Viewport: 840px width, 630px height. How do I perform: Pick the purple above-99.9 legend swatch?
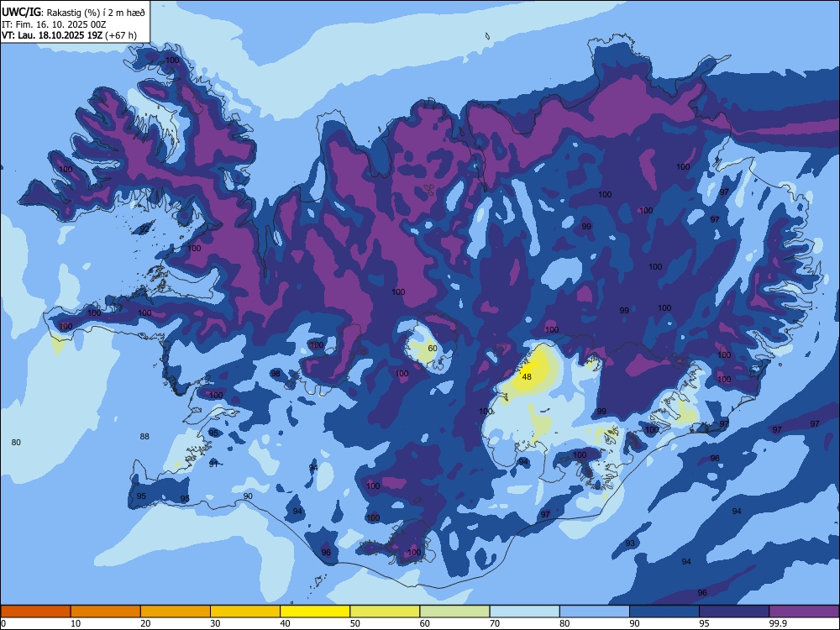coord(804,612)
